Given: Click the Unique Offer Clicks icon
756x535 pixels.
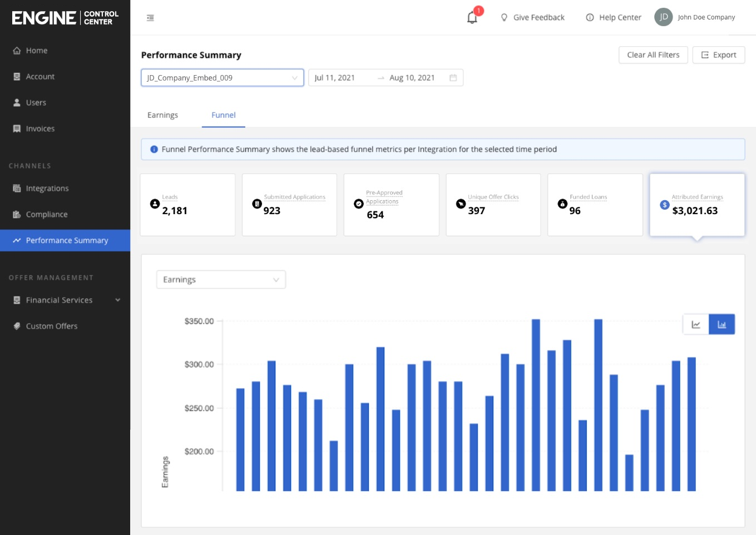Looking at the screenshot, I should click(461, 204).
